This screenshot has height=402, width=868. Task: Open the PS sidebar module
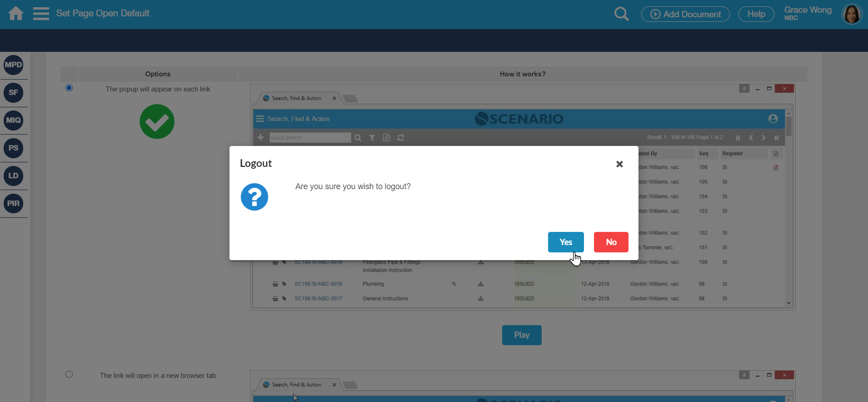[x=14, y=148]
